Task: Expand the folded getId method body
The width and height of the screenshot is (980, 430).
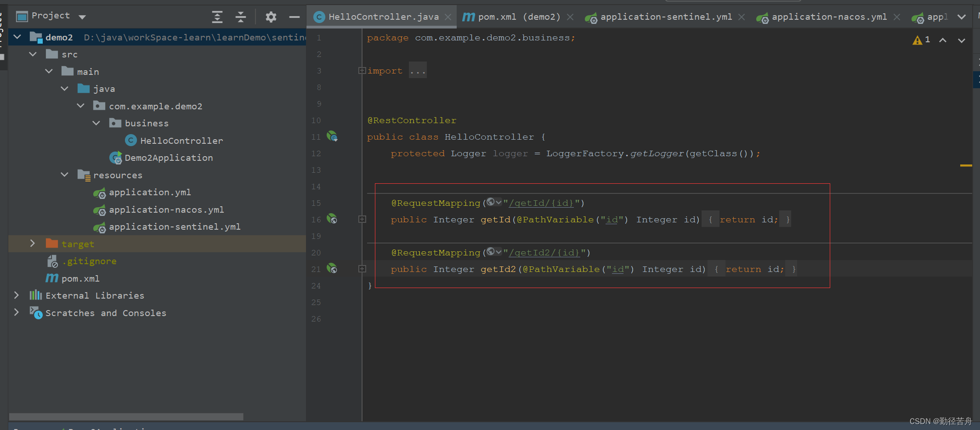Action: 362,219
